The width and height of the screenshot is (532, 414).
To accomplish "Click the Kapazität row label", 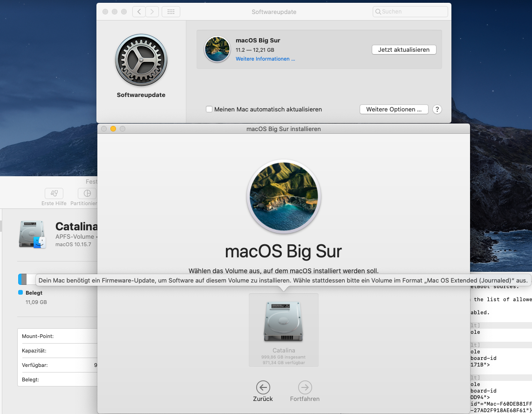I will [x=34, y=351].
